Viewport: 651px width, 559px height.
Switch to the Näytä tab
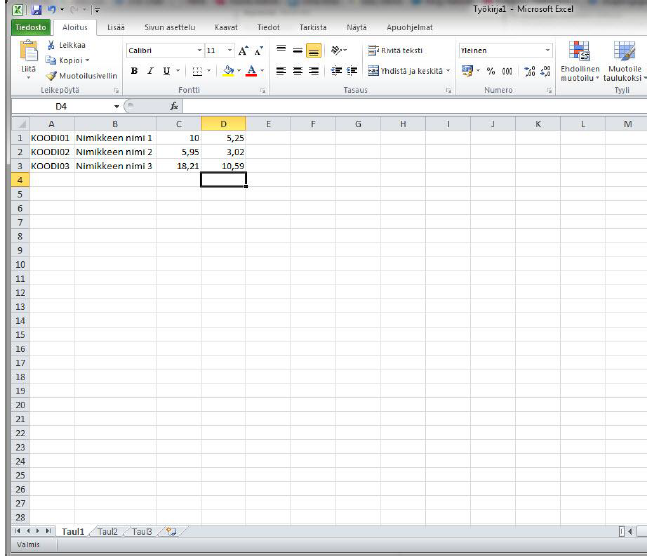pyautogui.click(x=356, y=27)
